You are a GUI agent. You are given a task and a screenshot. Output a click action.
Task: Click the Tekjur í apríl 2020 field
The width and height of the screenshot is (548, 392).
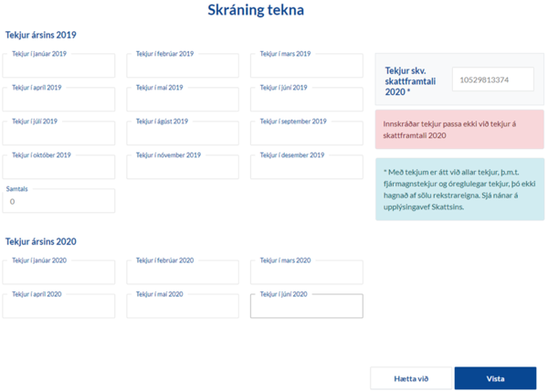coord(58,307)
